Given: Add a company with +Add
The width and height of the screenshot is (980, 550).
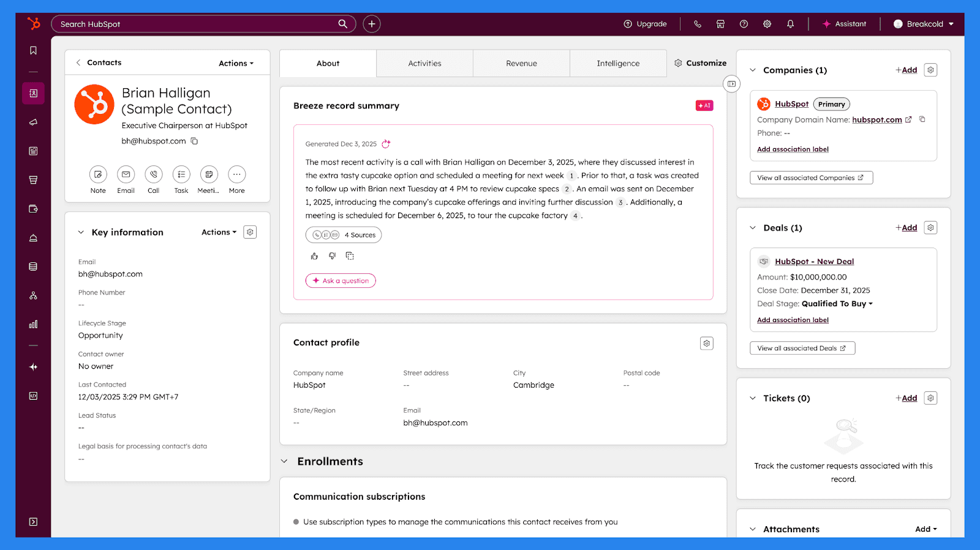Looking at the screenshot, I should pyautogui.click(x=907, y=70).
